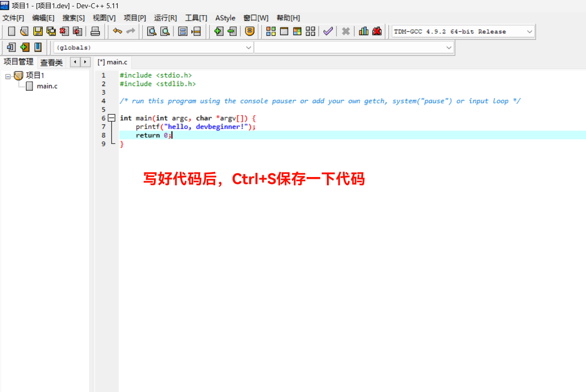Click the New file toolbar icon
This screenshot has width=586, height=392.
(11, 31)
